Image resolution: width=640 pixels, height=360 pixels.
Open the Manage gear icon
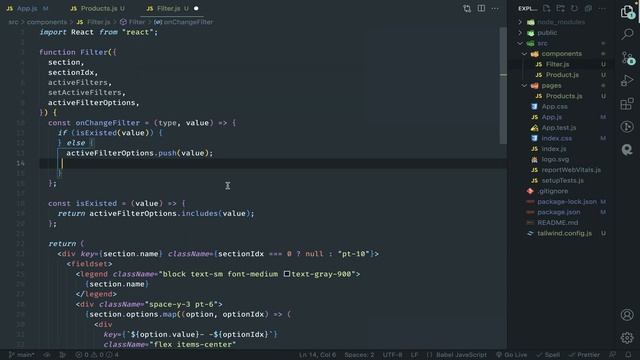tap(627, 338)
